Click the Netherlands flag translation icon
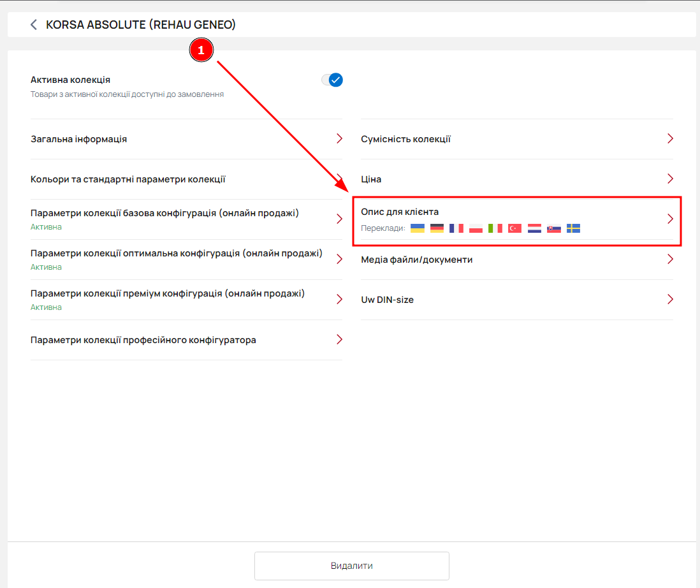700x588 pixels. click(534, 228)
